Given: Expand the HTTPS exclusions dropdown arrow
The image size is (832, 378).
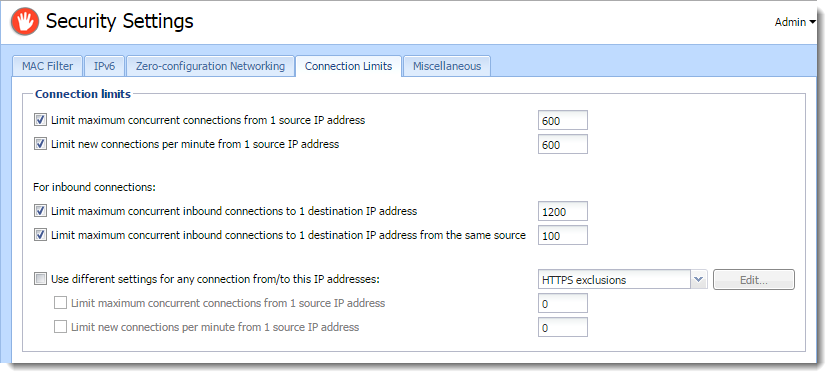Looking at the screenshot, I should click(x=699, y=280).
